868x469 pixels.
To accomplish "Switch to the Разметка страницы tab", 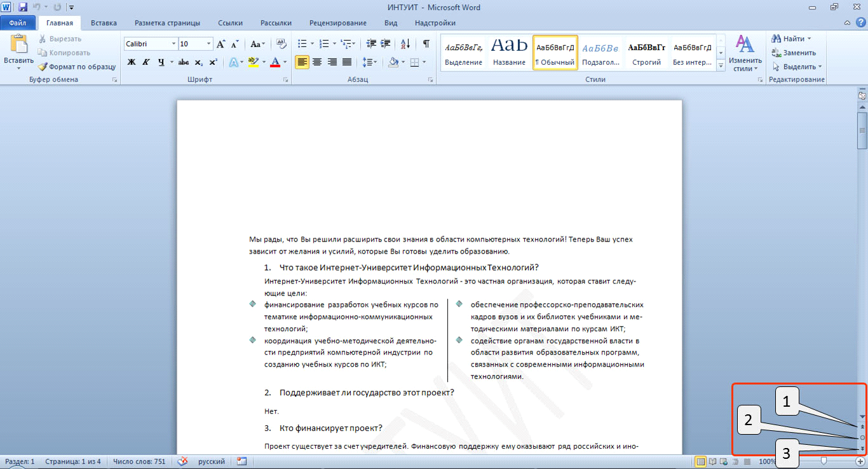I will coord(167,23).
